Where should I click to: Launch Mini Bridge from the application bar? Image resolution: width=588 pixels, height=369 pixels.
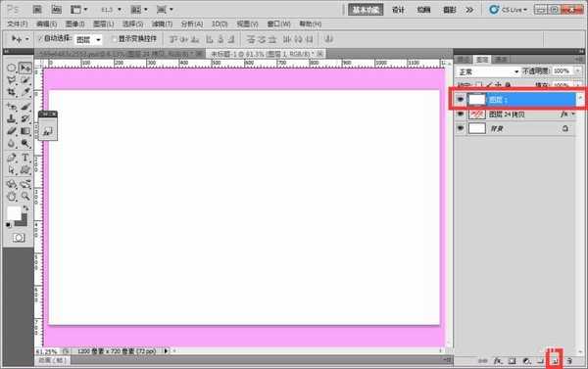pos(56,10)
